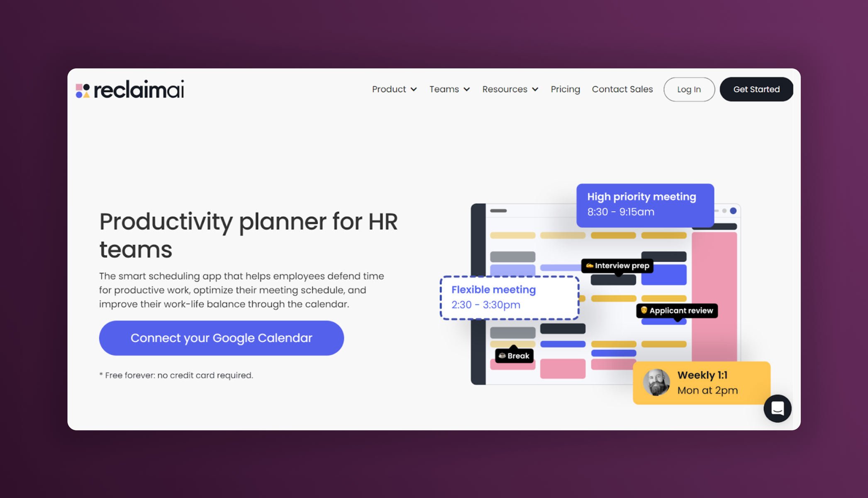
Task: Click the avatar photo in the Weekly 1:1 card
Action: click(x=657, y=382)
